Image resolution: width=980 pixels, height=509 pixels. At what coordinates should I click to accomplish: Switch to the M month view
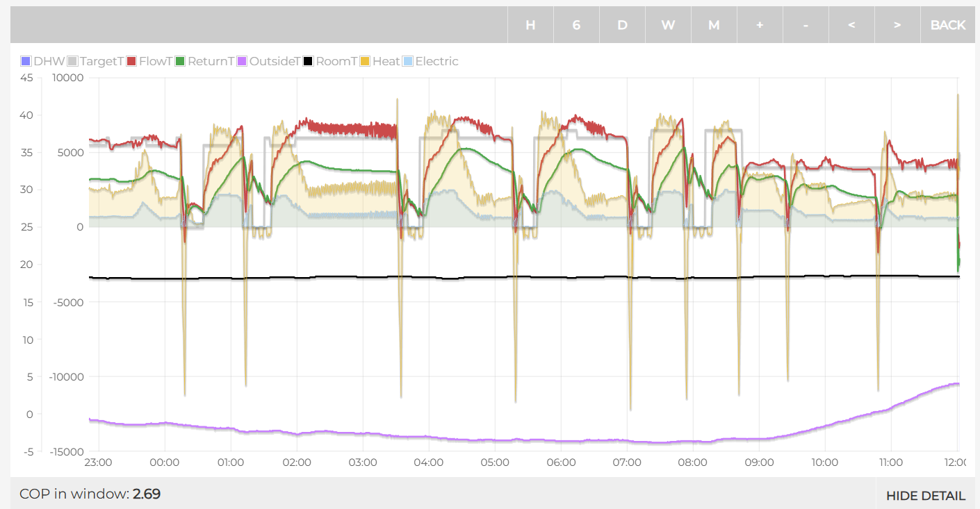[714, 25]
